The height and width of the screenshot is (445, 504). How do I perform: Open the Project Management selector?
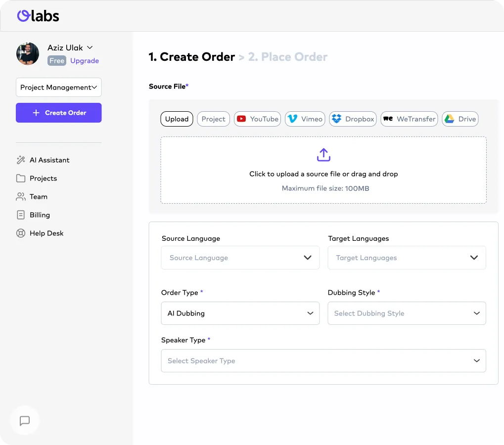click(58, 88)
